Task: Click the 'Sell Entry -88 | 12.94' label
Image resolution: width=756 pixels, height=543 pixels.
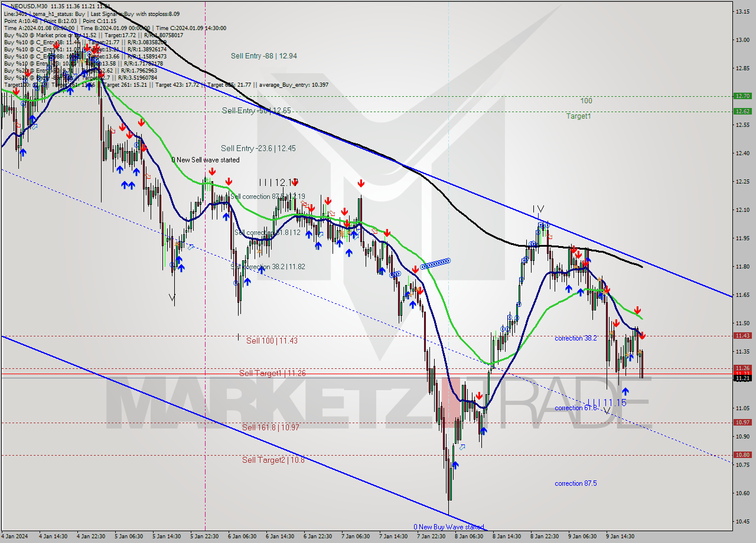Action: [x=263, y=56]
